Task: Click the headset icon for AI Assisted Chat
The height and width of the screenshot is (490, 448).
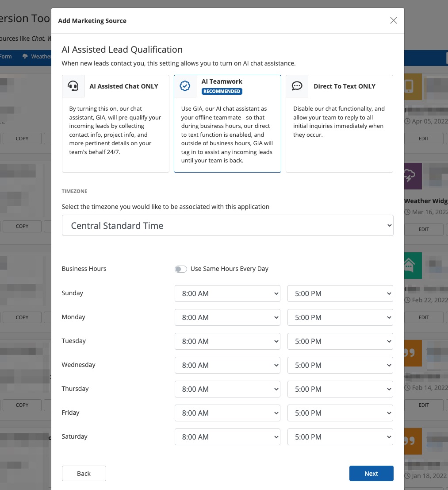Action: coord(73,86)
